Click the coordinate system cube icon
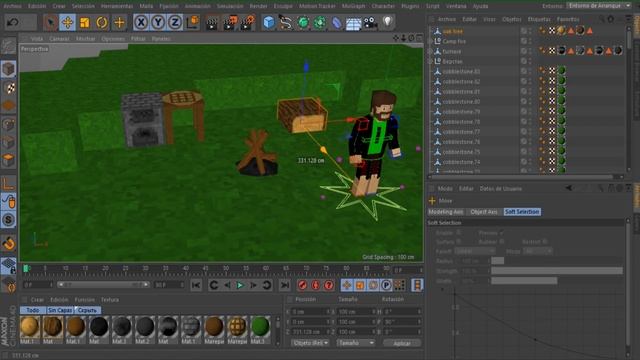 (193, 22)
